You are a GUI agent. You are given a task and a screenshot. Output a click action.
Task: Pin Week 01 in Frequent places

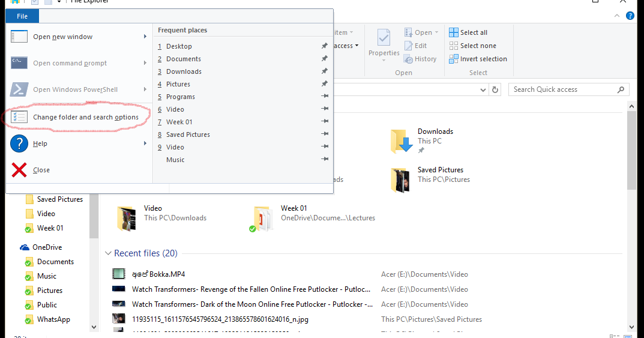point(325,121)
